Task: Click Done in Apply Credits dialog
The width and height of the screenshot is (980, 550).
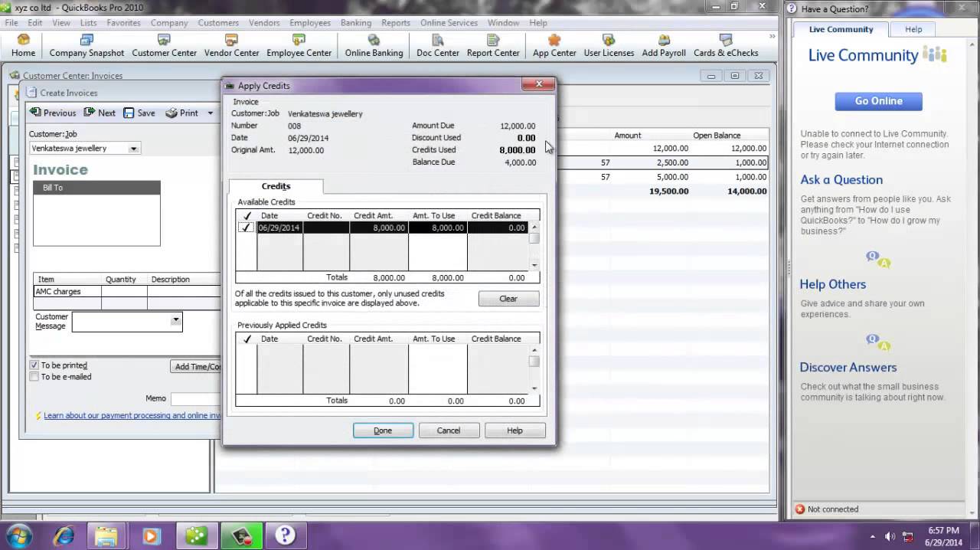Action: [383, 431]
